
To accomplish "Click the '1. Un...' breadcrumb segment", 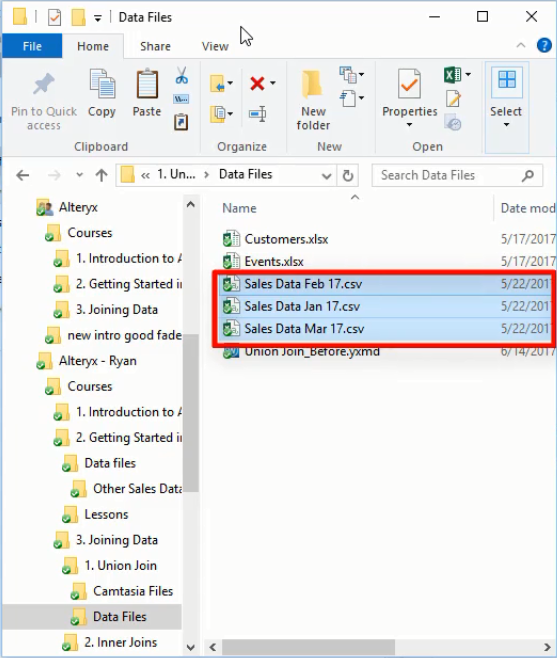I will click(x=176, y=175).
